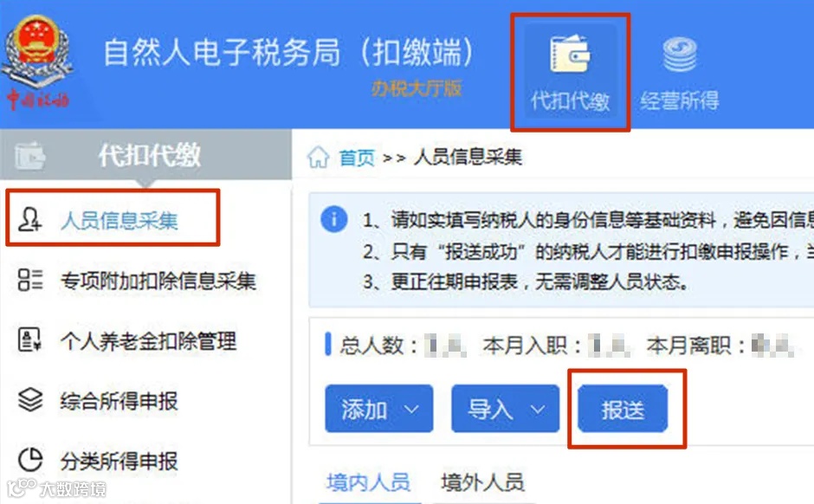Click the 人员信息采集 person icon in sidebar
This screenshot has width=814, height=504.
pos(29,219)
